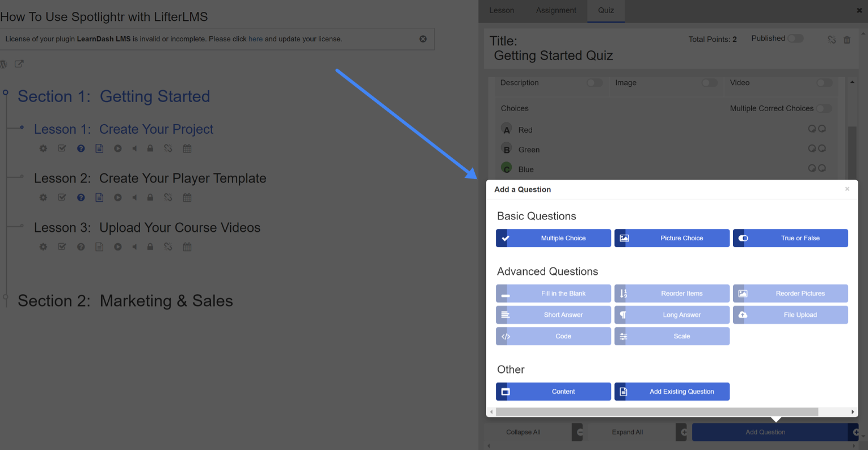Choose the Reorder Items question type

coord(672,294)
